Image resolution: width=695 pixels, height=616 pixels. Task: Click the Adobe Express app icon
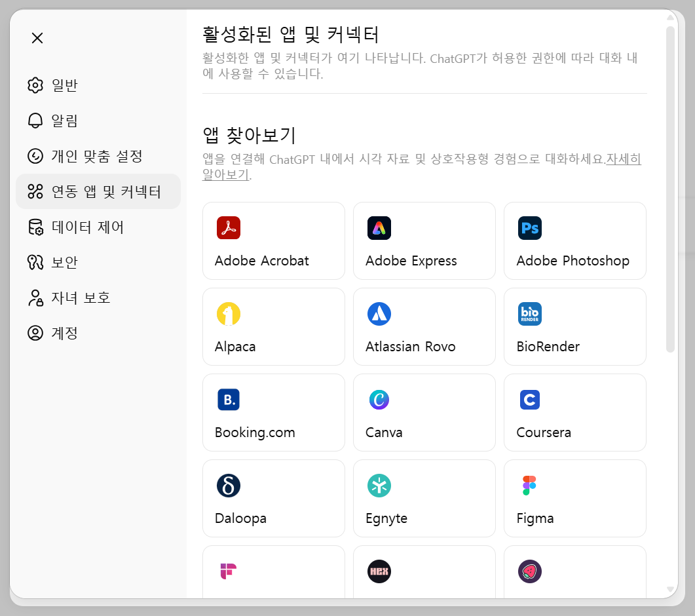point(379,228)
